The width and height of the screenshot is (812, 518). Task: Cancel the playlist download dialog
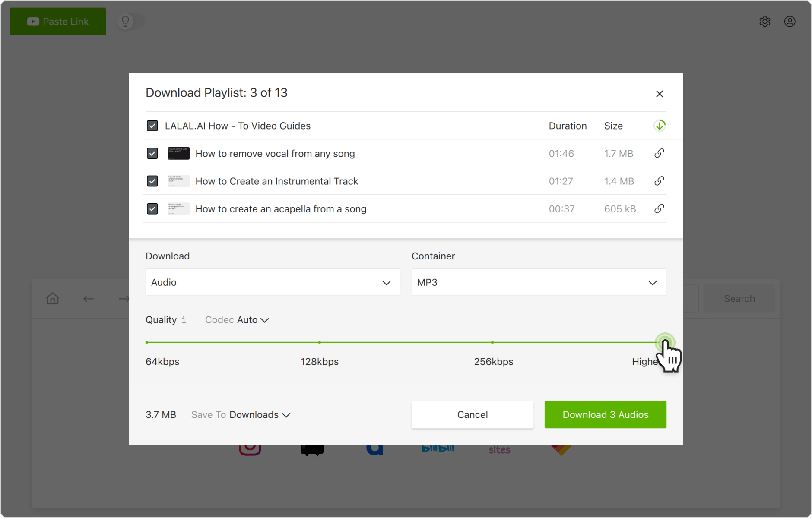tap(472, 414)
